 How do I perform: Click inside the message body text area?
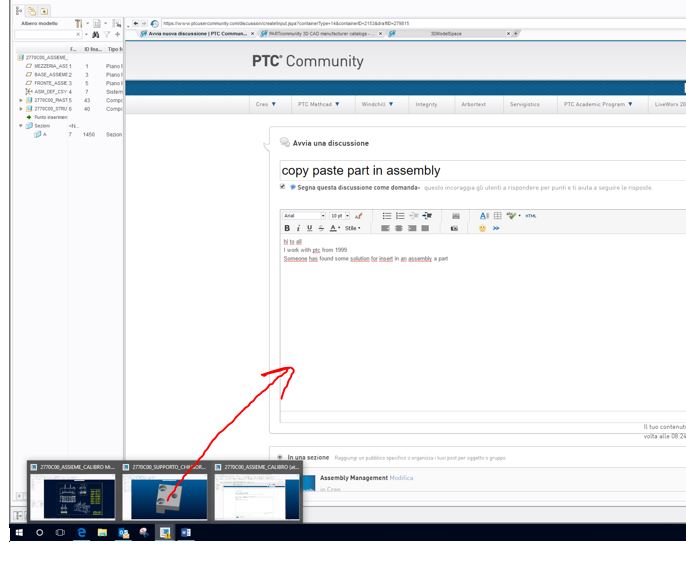[483, 324]
